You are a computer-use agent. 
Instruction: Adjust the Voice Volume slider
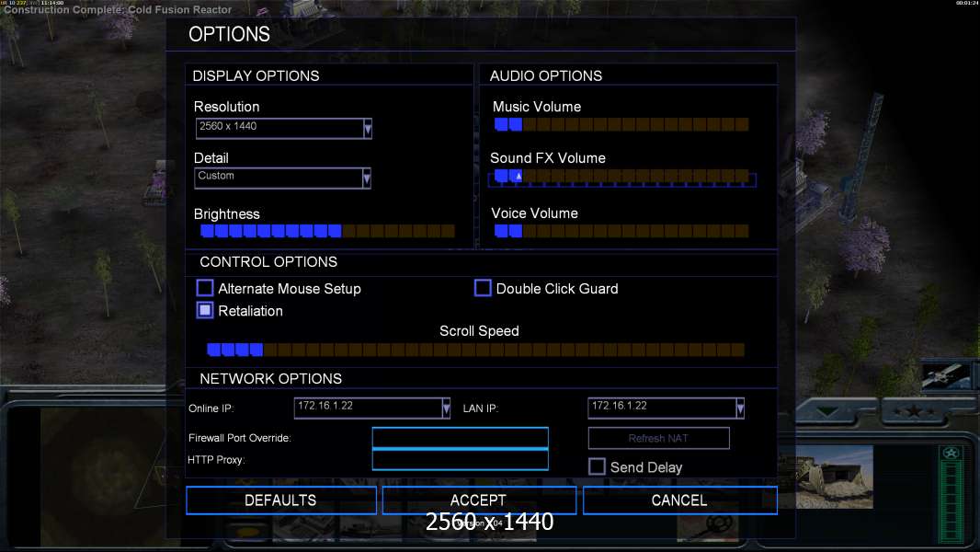621,231
